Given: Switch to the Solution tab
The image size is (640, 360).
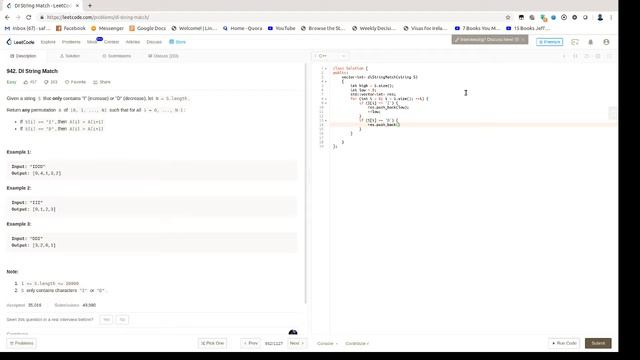Looking at the screenshot, I should 70,56.
